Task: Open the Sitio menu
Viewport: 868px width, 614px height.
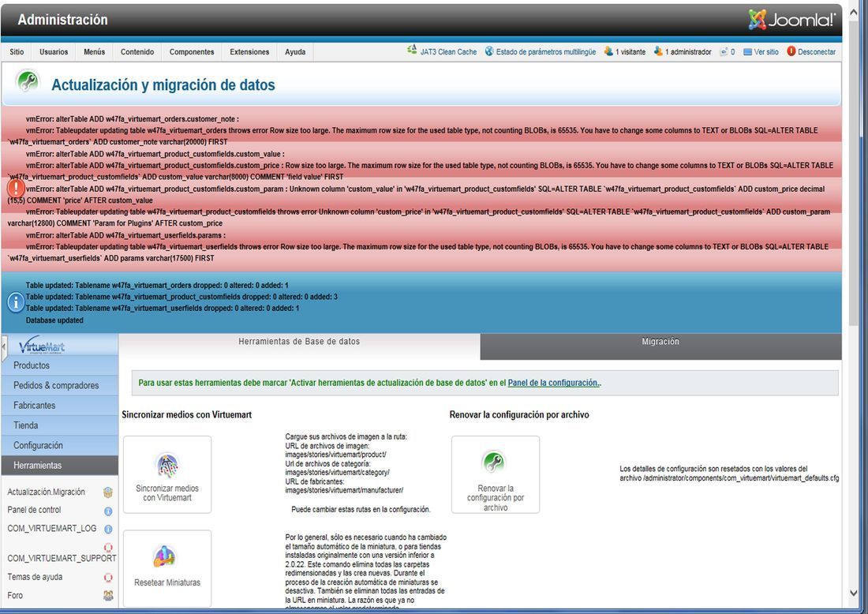Action: (x=17, y=52)
